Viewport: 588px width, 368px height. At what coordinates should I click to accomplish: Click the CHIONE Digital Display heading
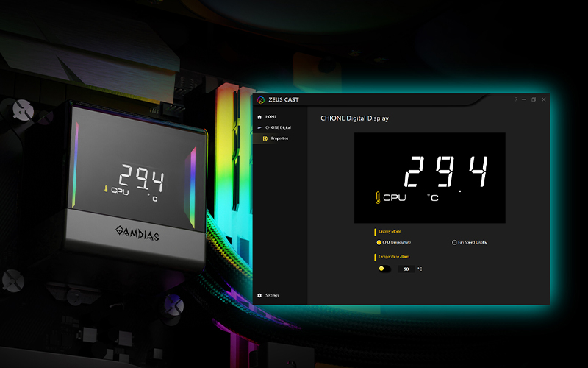tap(354, 118)
